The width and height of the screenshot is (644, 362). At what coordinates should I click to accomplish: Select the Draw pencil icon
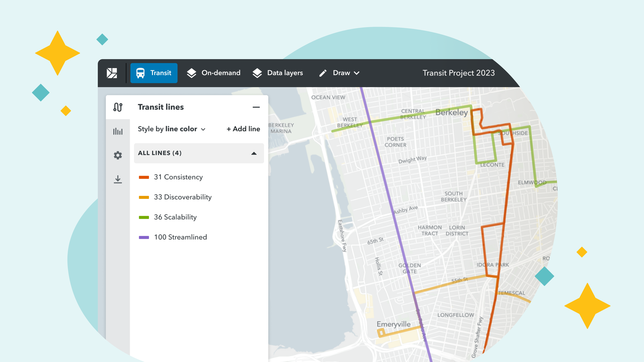coord(323,73)
